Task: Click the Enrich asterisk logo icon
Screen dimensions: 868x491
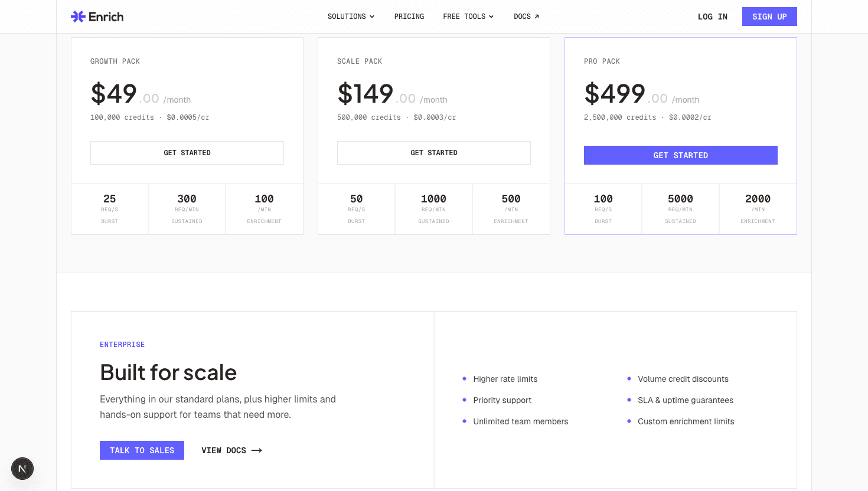Action: 77,16
